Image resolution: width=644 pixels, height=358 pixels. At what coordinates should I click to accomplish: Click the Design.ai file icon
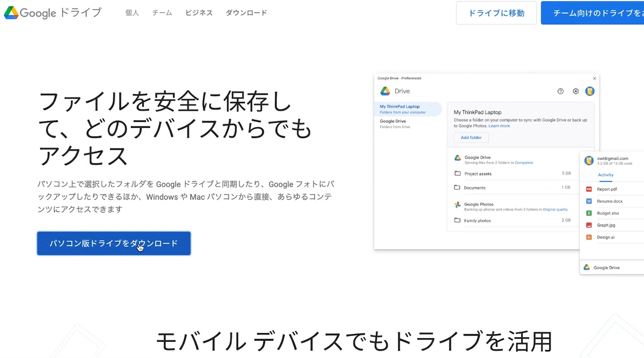[x=589, y=237]
